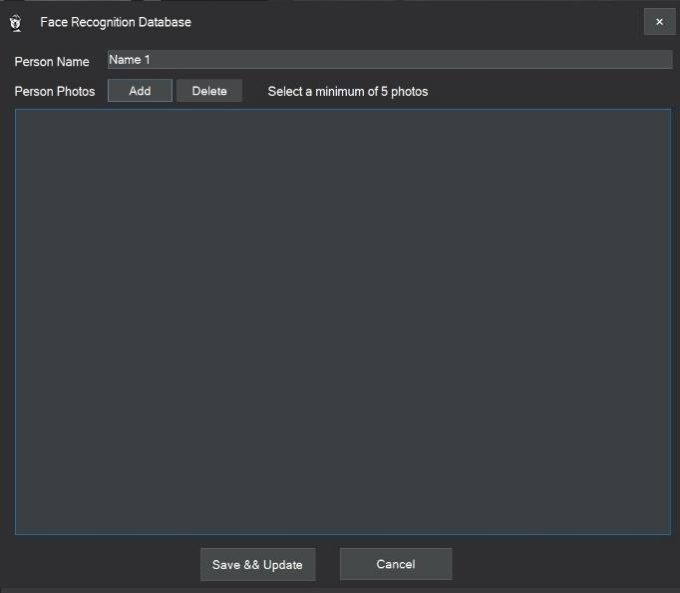
Task: Click the 'Person Photos' label
Action: [55, 92]
